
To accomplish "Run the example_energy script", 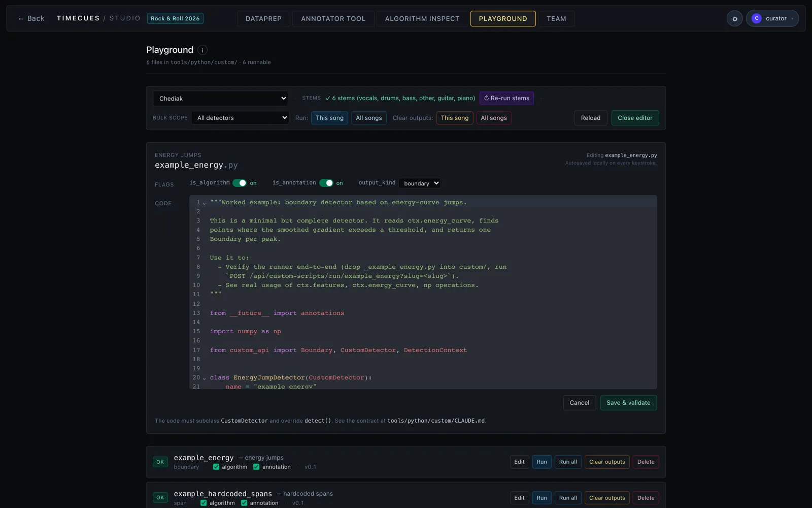I will pyautogui.click(x=542, y=462).
